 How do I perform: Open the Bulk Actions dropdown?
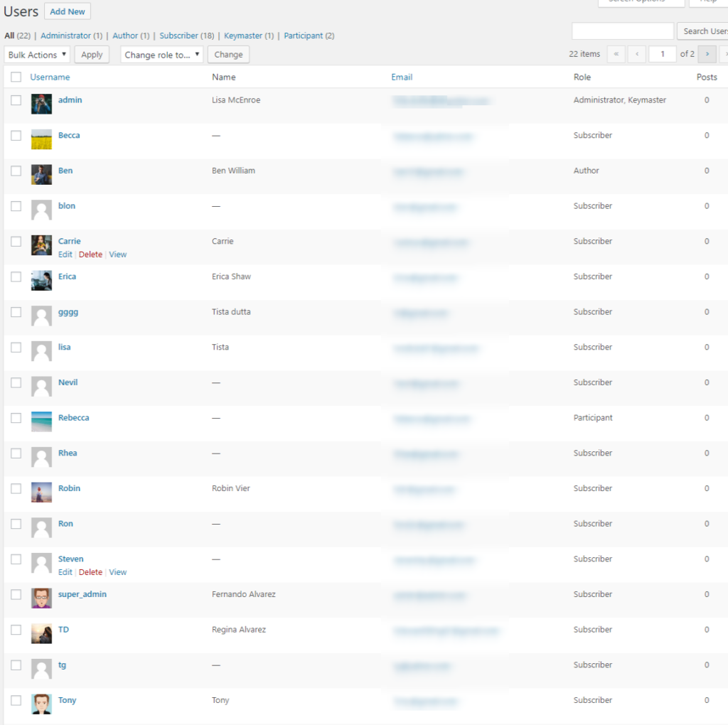coord(36,54)
